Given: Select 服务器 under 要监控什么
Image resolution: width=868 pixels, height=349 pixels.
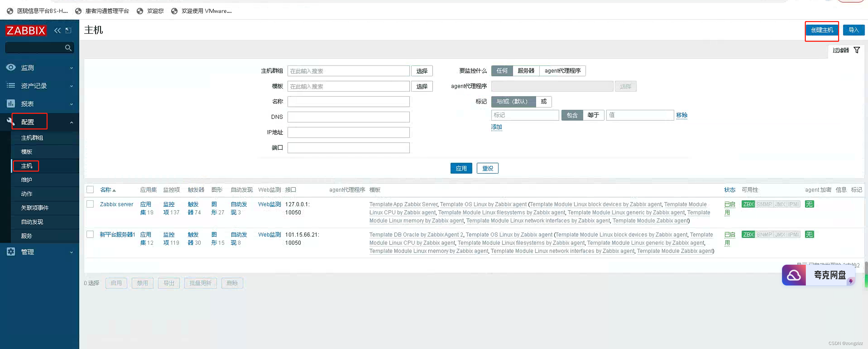Looking at the screenshot, I should coord(526,71).
